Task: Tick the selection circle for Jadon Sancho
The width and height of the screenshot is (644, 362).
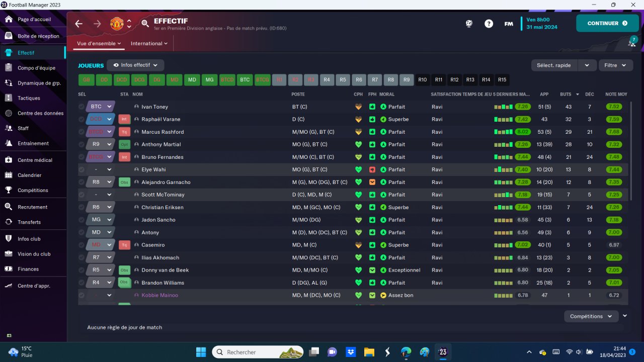Action: coord(82,220)
